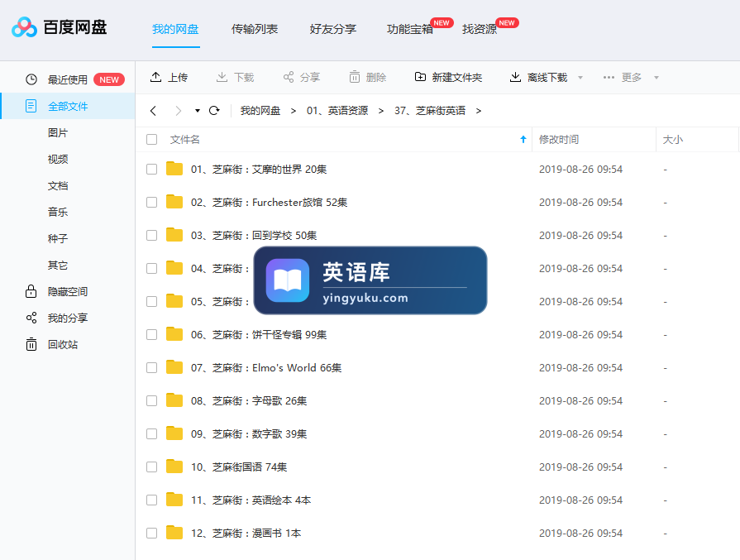The height and width of the screenshot is (560, 740).
Task: Tick the select-all checkbox beside 文件名
Action: coord(151,139)
